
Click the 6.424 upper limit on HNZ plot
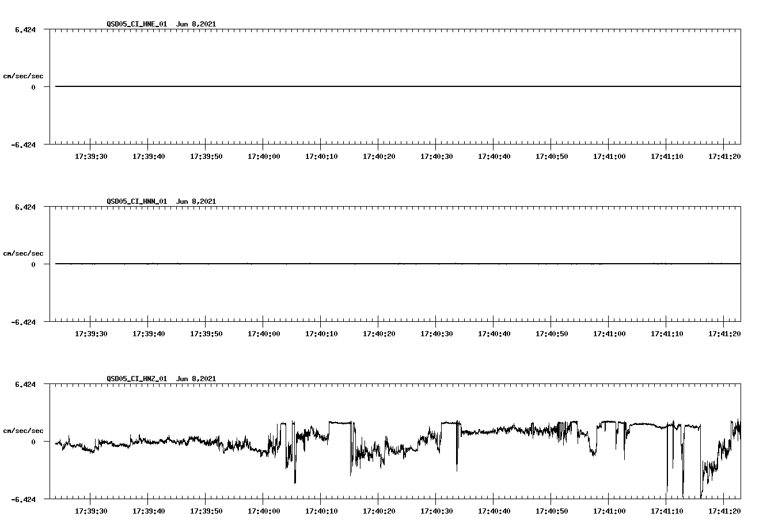(25, 385)
